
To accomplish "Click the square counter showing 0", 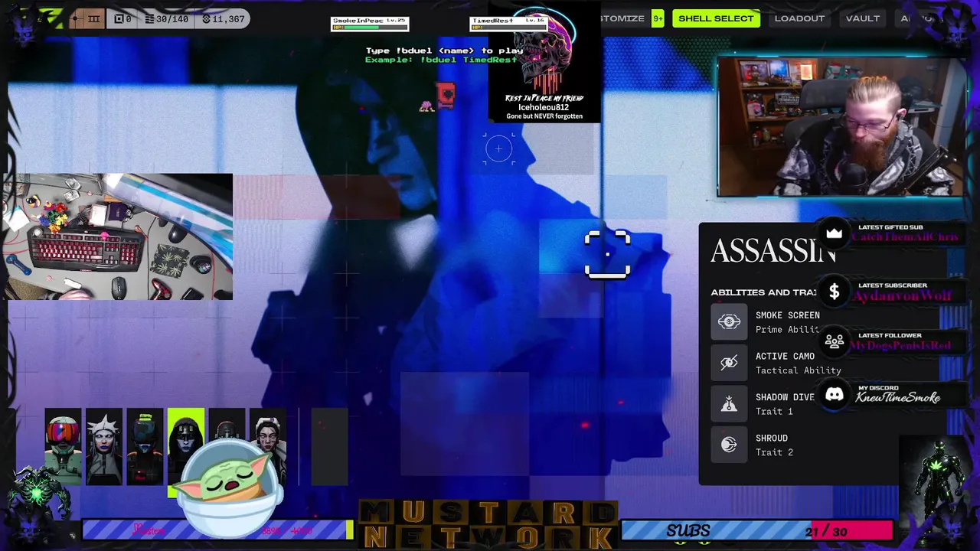I will click(123, 18).
